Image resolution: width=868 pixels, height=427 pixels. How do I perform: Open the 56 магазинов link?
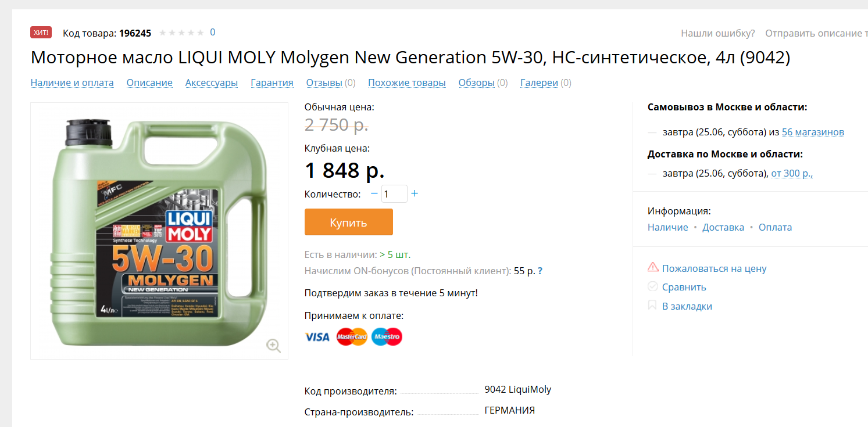click(x=813, y=132)
